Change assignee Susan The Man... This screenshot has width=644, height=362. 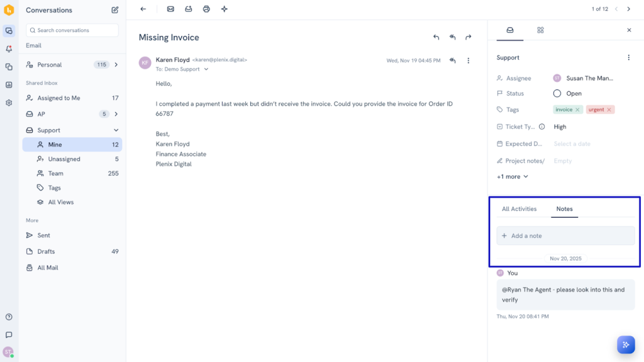pos(583,78)
